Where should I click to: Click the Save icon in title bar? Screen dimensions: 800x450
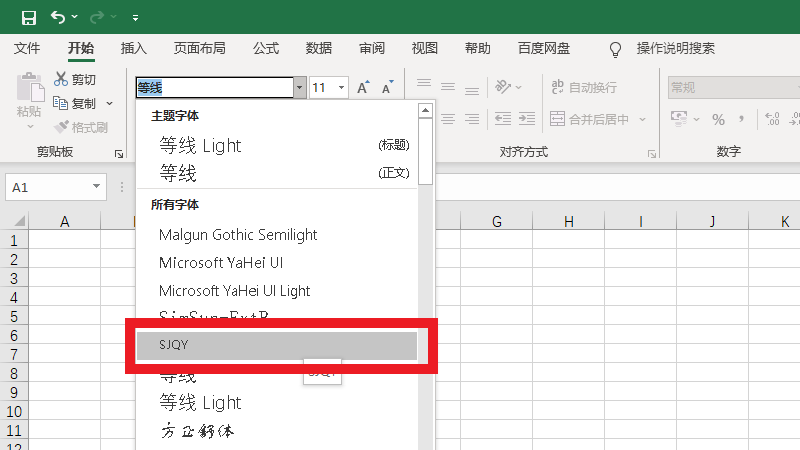coord(28,17)
